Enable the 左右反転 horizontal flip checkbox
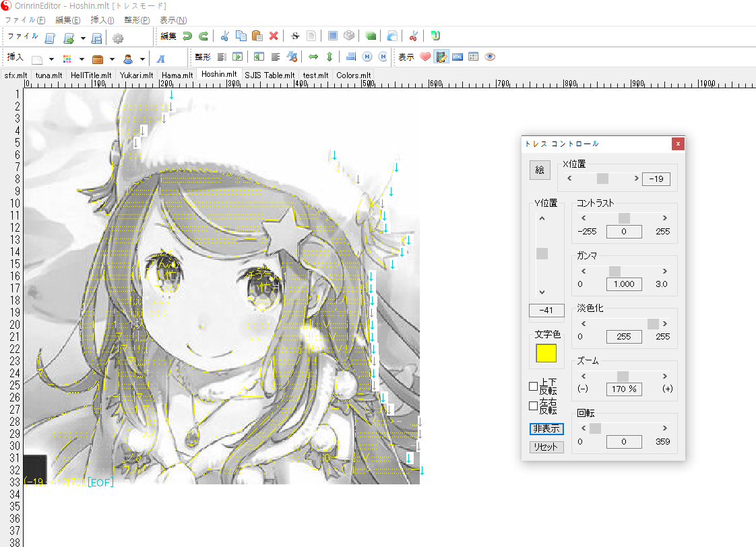Screen dimensions: 756x547 pyautogui.click(x=534, y=406)
